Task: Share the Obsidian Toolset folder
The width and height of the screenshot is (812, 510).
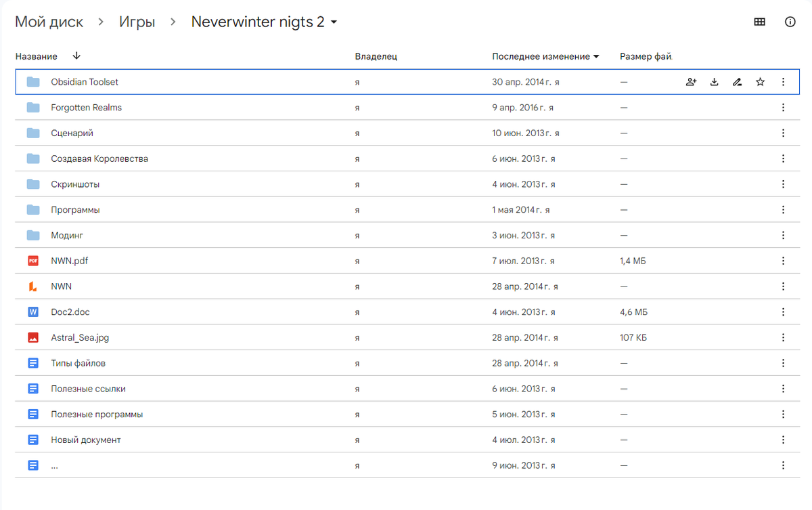Action: pos(691,82)
